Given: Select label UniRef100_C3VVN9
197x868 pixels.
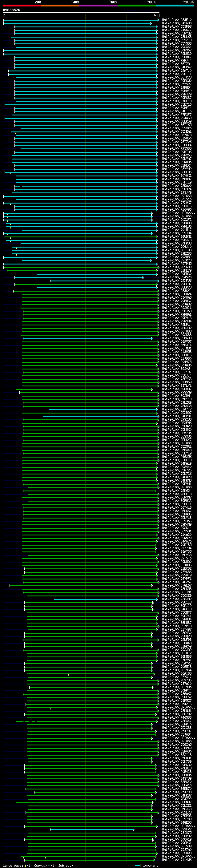Looking at the screenshot, I should coord(177,169).
